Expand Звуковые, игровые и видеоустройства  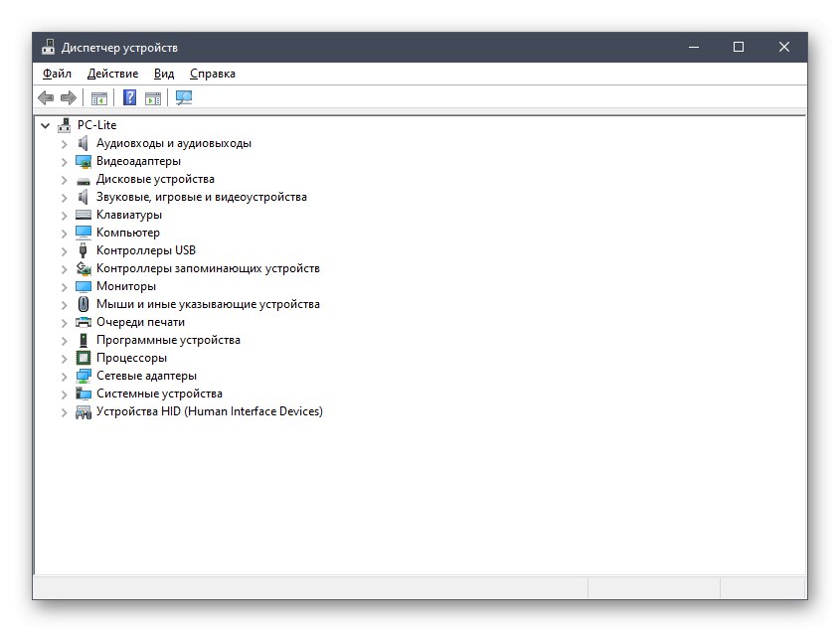[65, 198]
